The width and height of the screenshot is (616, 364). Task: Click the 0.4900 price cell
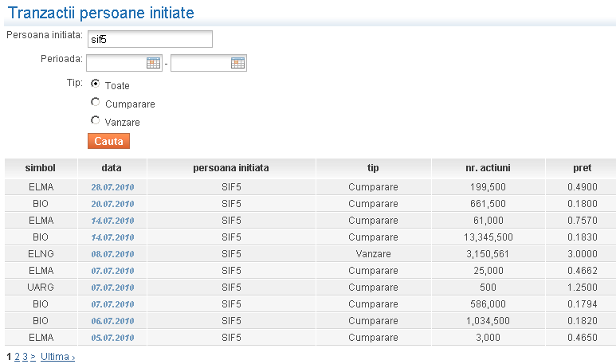pos(583,187)
